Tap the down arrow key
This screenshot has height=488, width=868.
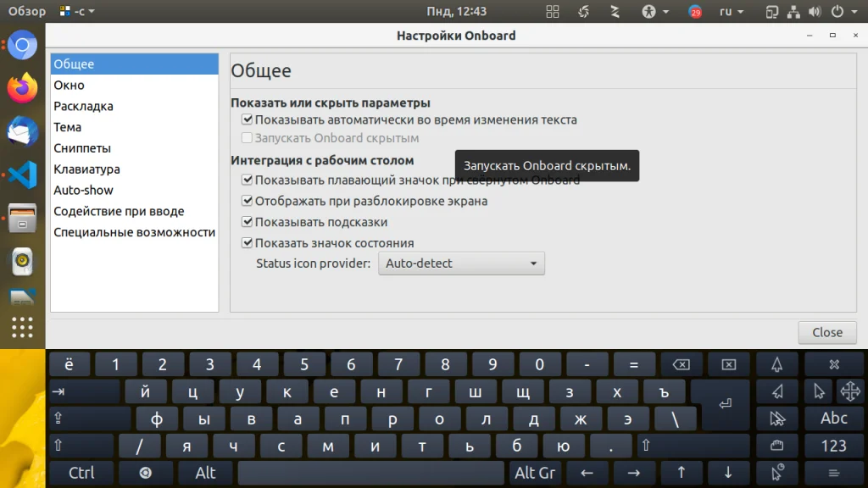point(728,473)
